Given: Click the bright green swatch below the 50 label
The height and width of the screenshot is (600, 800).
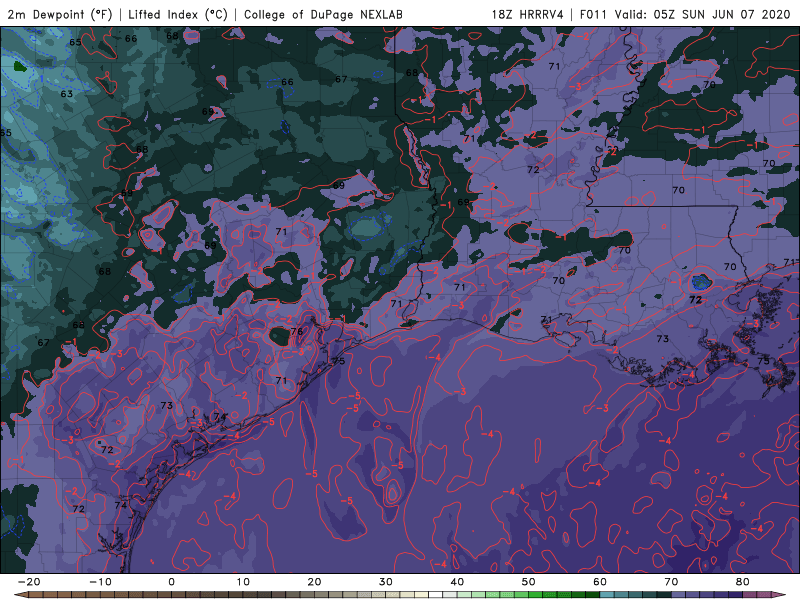Looking at the screenshot, I should [x=536, y=595].
